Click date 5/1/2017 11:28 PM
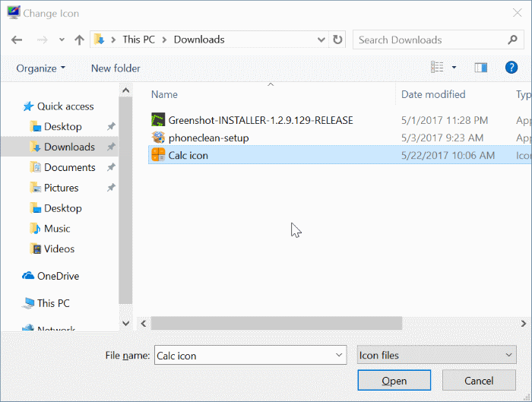Image resolution: width=532 pixels, height=402 pixels. pyautogui.click(x=445, y=120)
